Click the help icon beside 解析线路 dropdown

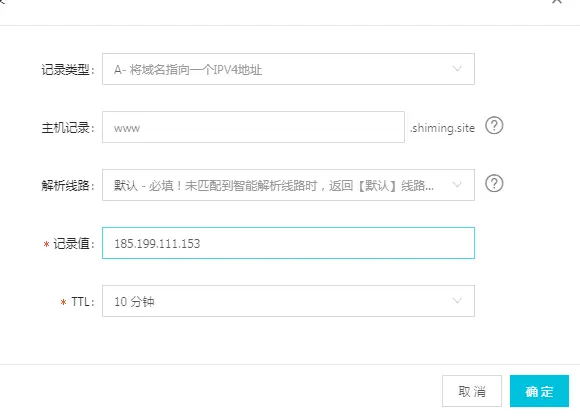[494, 183]
